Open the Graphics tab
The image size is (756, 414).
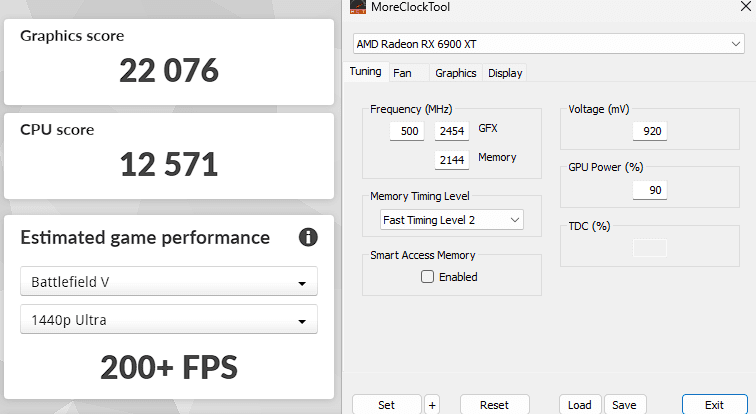pyautogui.click(x=456, y=73)
